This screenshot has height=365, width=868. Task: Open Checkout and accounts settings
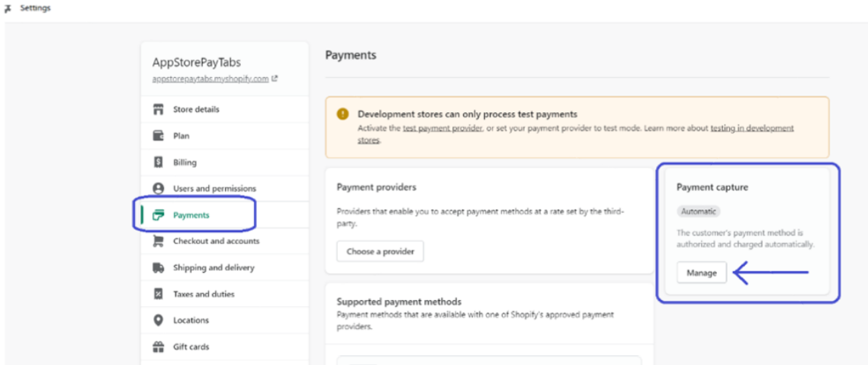pos(225,241)
